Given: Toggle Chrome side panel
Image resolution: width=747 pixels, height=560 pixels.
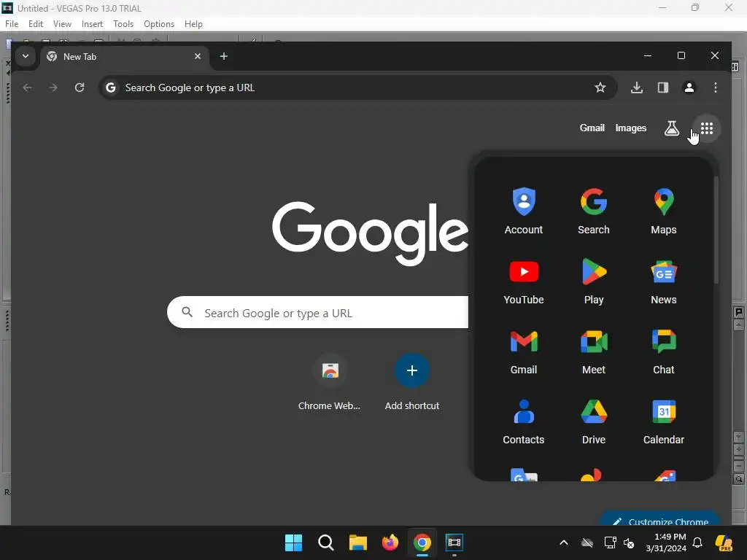Looking at the screenshot, I should (663, 87).
